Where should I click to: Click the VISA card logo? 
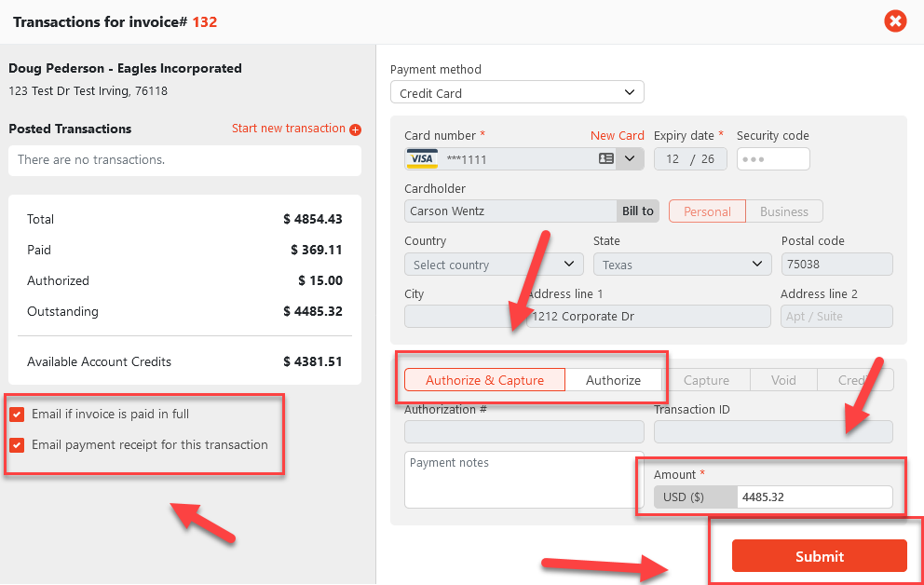coord(422,159)
